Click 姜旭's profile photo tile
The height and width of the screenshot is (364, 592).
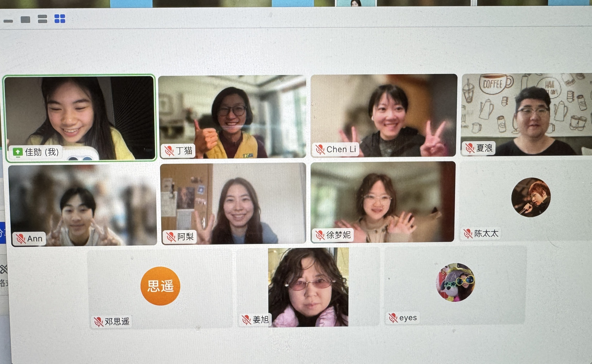click(x=308, y=287)
